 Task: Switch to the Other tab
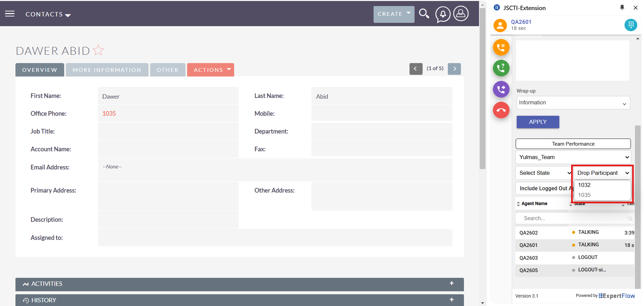pos(167,70)
